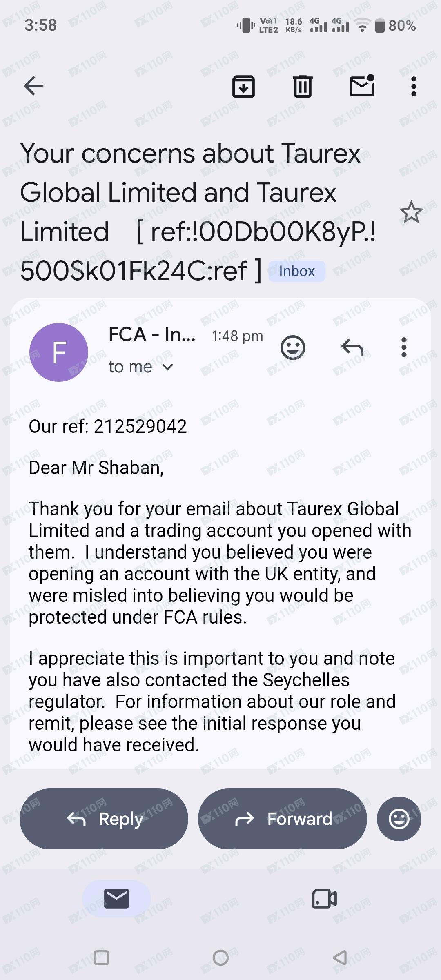
Task: Open message options three-dot menu
Action: (x=404, y=347)
